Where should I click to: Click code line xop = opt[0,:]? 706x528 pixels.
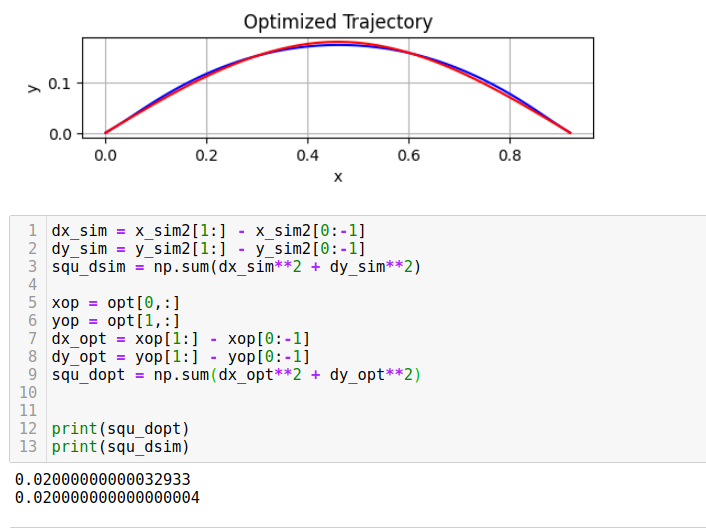pyautogui.click(x=116, y=303)
